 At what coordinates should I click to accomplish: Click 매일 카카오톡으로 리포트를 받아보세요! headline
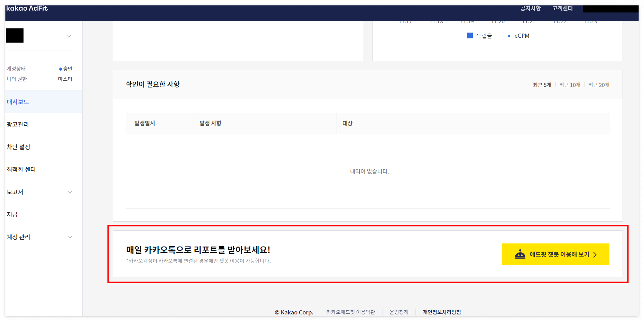[x=198, y=250]
